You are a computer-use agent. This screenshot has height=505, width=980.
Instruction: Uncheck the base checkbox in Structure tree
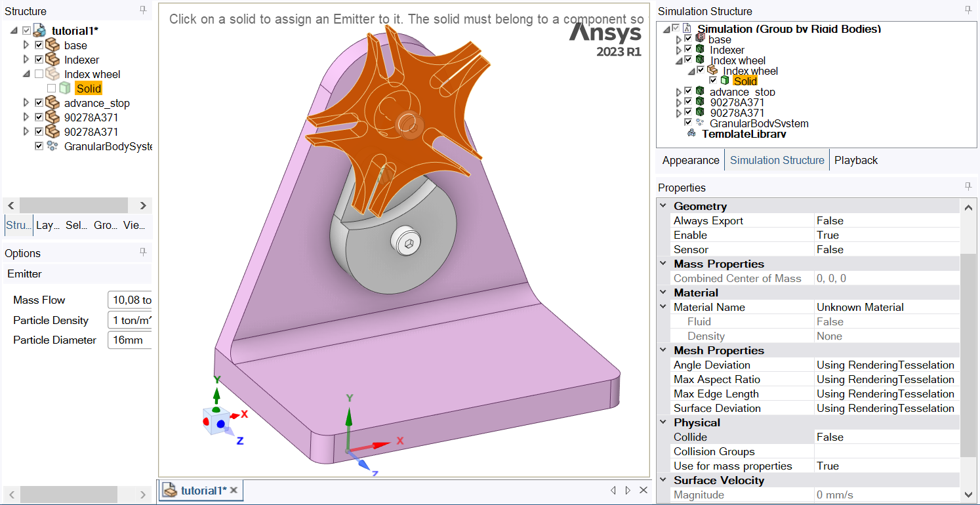point(39,45)
